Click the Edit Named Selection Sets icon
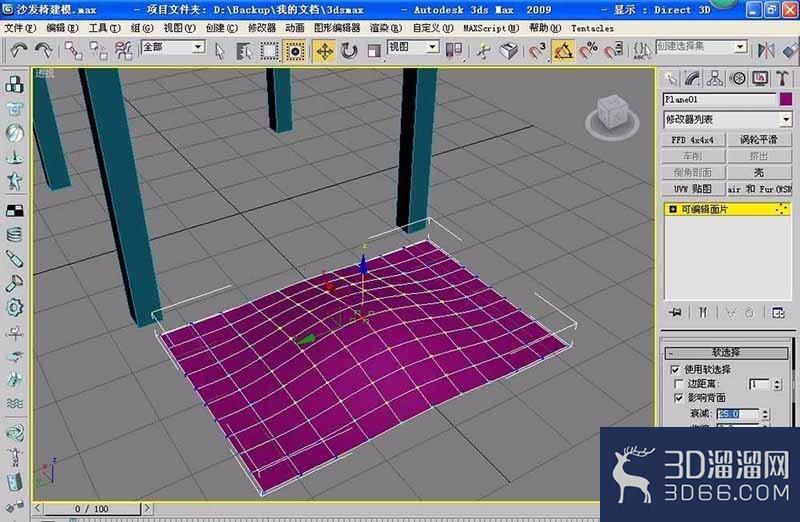 pyautogui.click(x=641, y=51)
